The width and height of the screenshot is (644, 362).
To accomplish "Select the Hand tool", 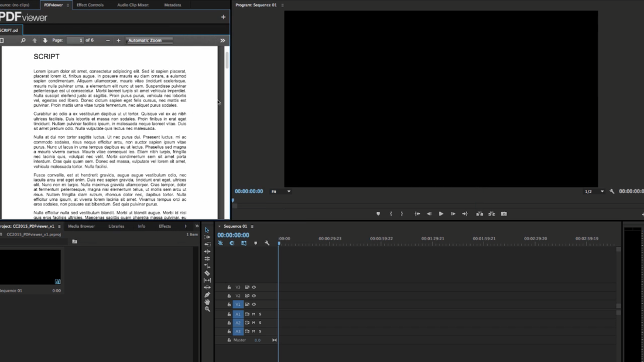I will [x=207, y=302].
